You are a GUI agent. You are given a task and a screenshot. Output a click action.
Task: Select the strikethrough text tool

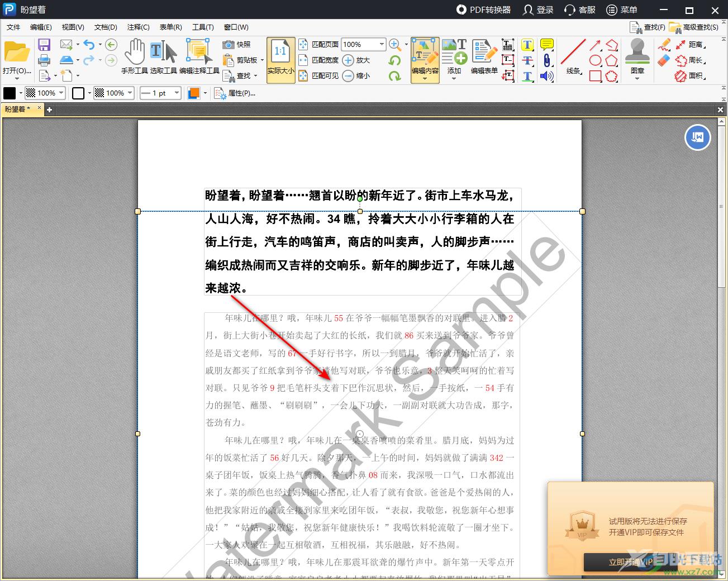point(527,60)
